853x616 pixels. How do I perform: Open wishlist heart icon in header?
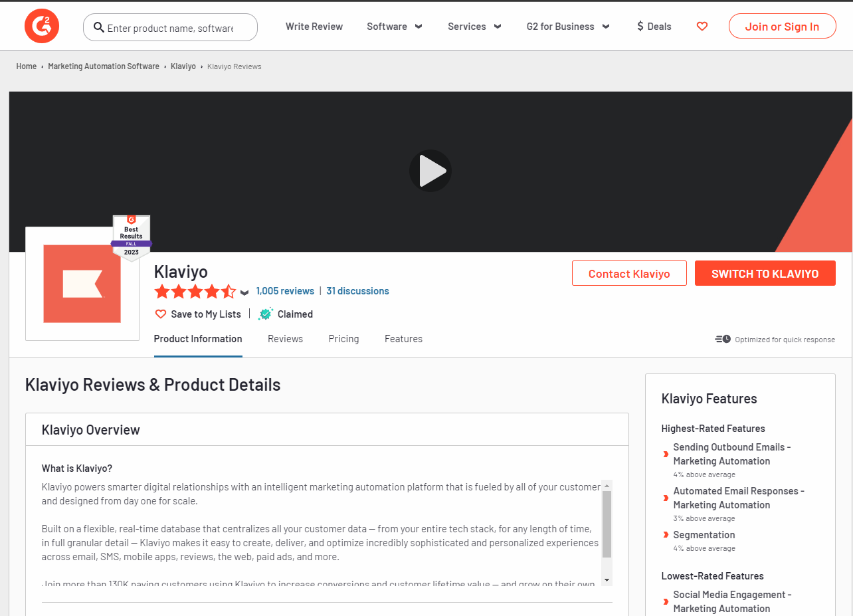pos(702,27)
